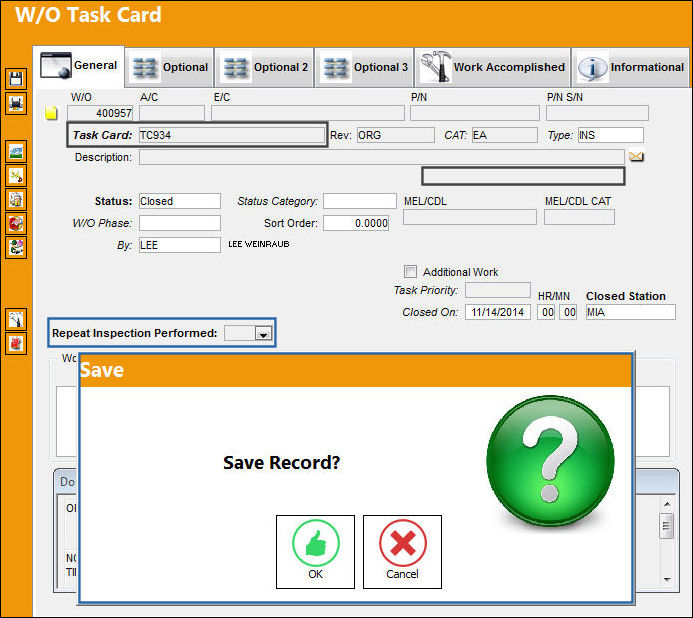693x618 pixels.
Task: Click the Rev field showing ORG
Action: click(x=396, y=135)
